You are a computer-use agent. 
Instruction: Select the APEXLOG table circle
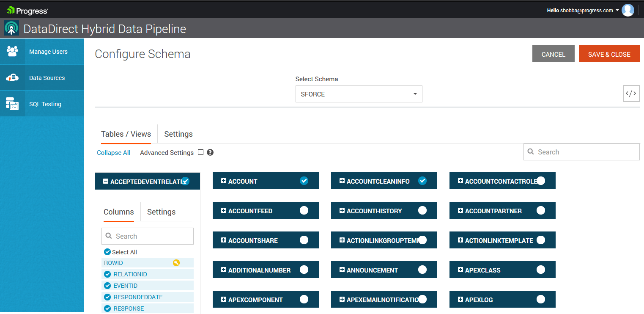click(541, 299)
